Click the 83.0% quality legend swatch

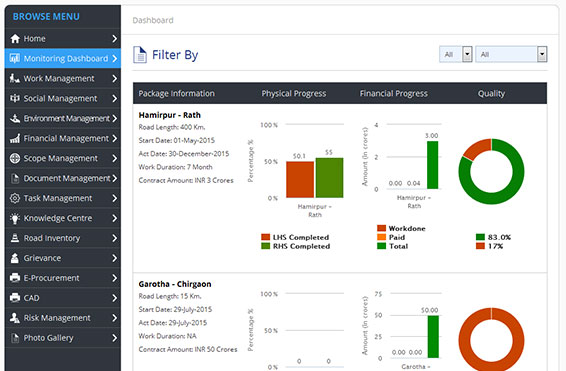click(x=480, y=237)
